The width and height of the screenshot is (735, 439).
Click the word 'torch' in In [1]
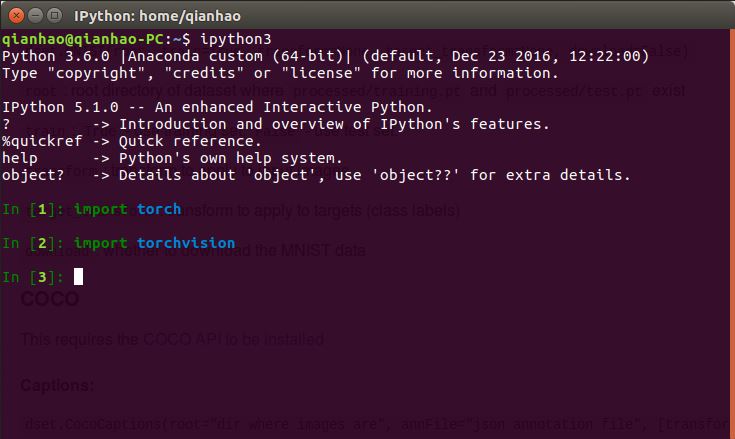click(159, 209)
